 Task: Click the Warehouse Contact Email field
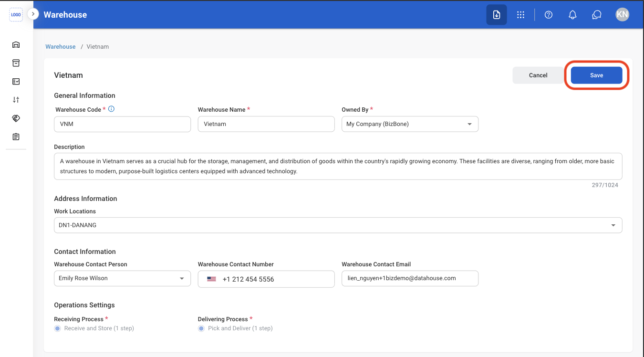[x=410, y=278]
